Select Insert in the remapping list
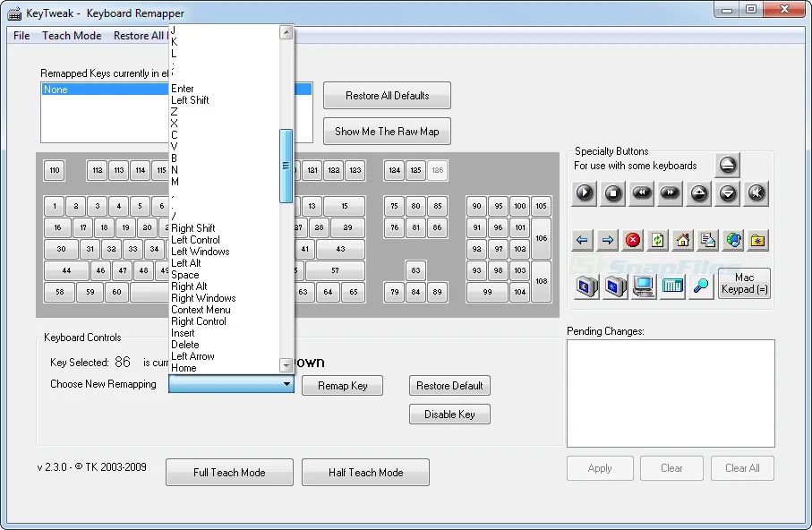This screenshot has width=812, height=530. 225,333
